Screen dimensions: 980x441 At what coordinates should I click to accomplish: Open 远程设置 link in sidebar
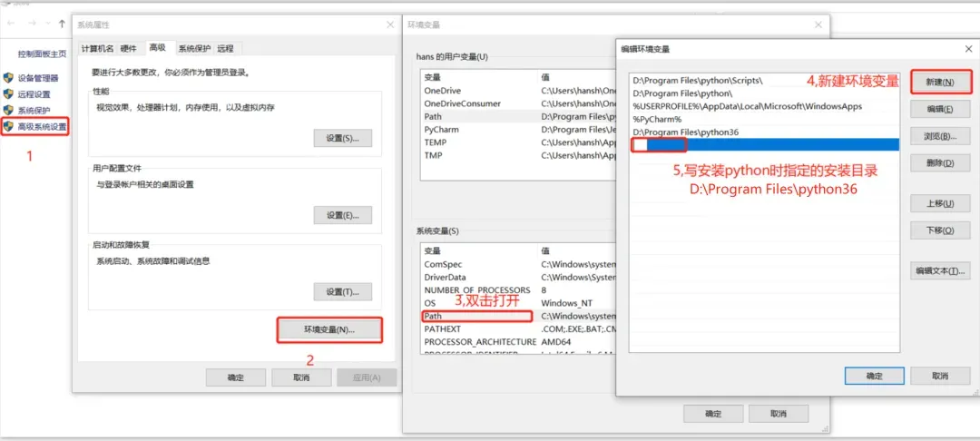click(34, 94)
